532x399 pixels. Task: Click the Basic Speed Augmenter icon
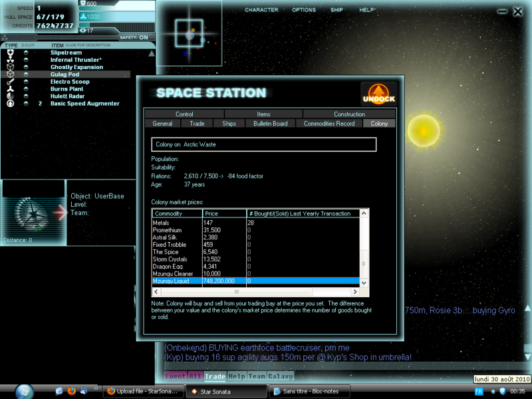coord(10,104)
